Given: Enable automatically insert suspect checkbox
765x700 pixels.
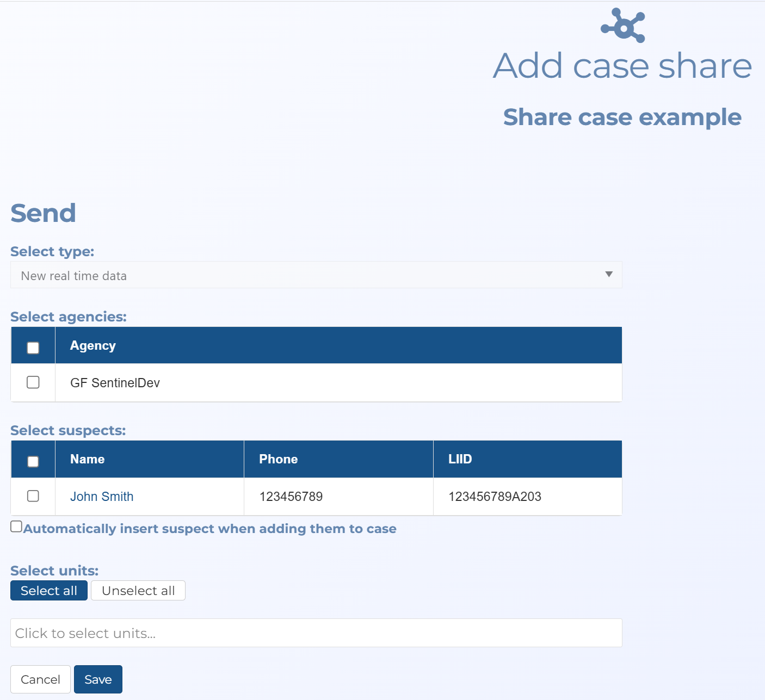Looking at the screenshot, I should [x=16, y=526].
